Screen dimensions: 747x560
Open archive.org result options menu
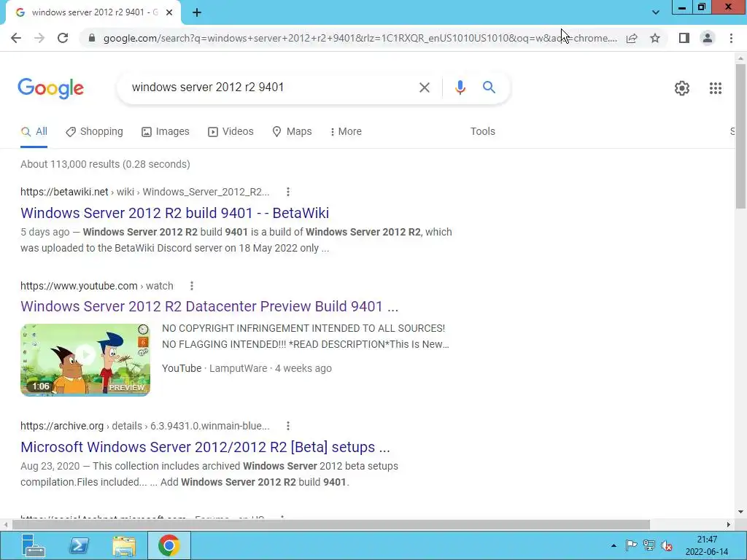pos(287,426)
